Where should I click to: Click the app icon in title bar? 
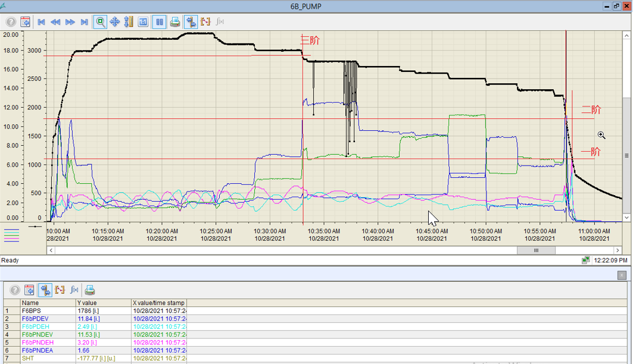3,6
